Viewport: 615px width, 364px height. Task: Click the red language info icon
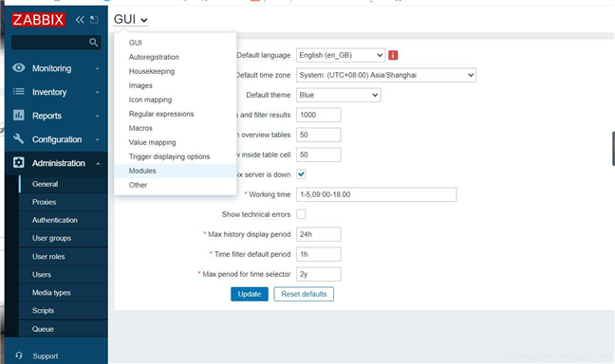[x=393, y=55]
